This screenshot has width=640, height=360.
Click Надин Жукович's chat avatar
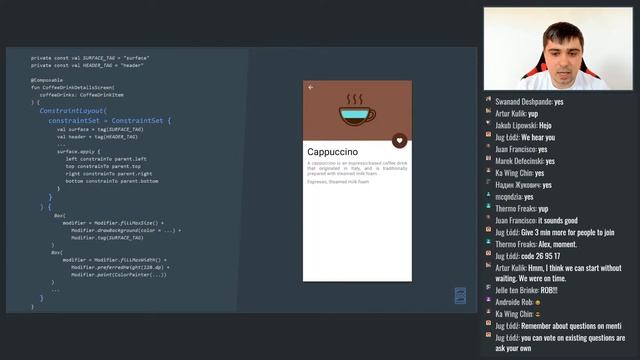click(488, 182)
